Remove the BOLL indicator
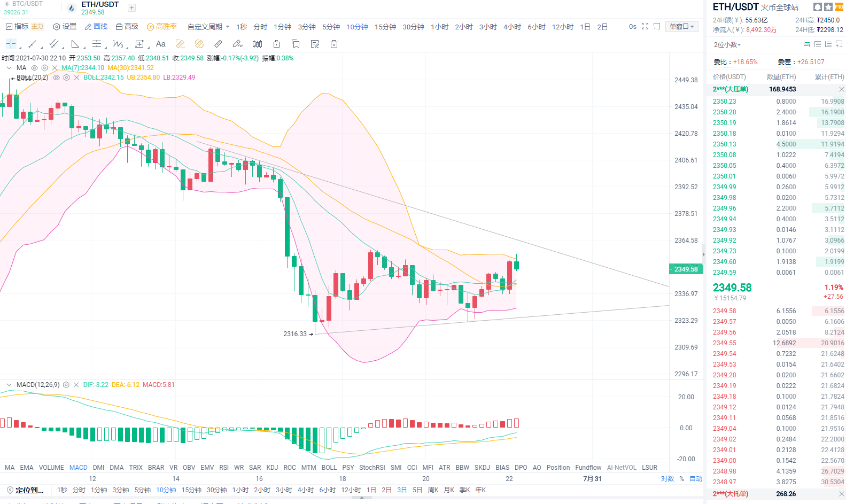This screenshot has height=504, width=846. (76, 77)
